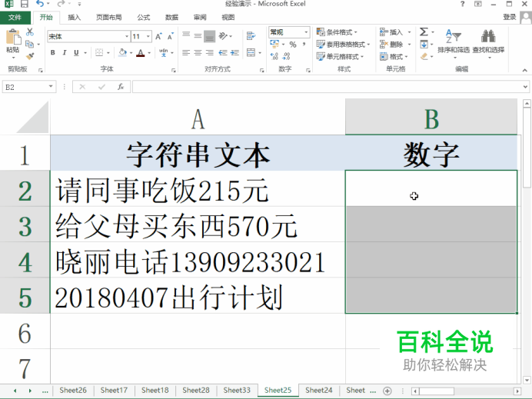Viewport: 532px width, 399px height.
Task: Toggle Underline formatting
Action: (x=76, y=52)
